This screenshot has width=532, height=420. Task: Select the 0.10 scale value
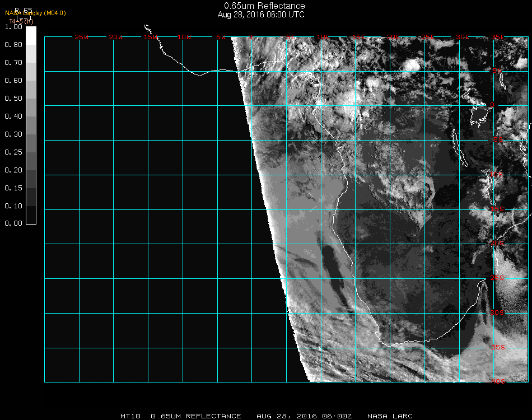click(13, 206)
